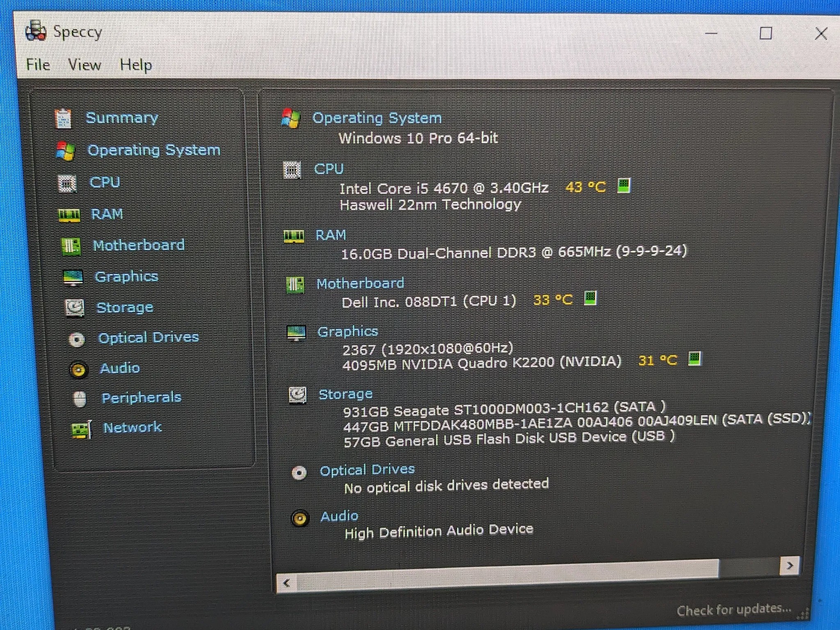Open the Help menu
Viewport: 840px width, 630px height.
coord(136,65)
